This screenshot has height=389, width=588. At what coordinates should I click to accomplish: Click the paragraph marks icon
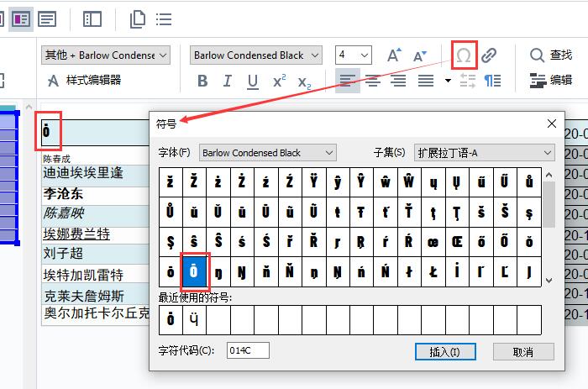point(492,81)
